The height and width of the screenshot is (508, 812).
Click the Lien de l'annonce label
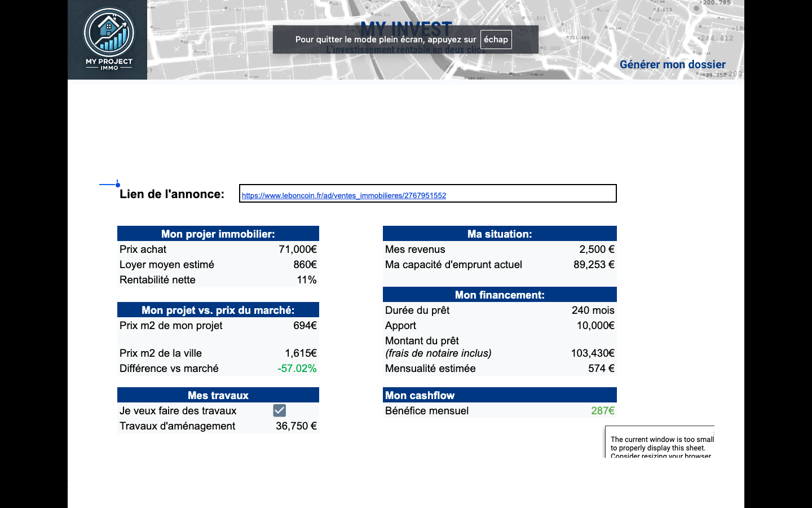click(x=172, y=194)
